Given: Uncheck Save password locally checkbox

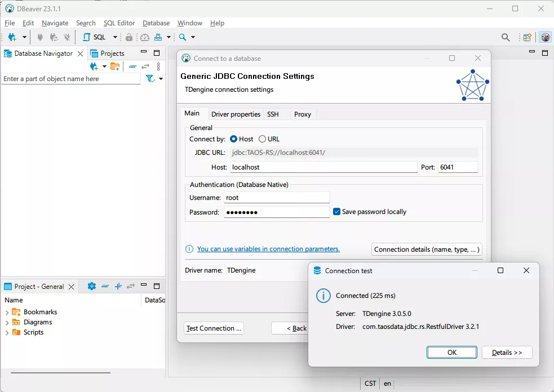Looking at the screenshot, I should 337,212.
